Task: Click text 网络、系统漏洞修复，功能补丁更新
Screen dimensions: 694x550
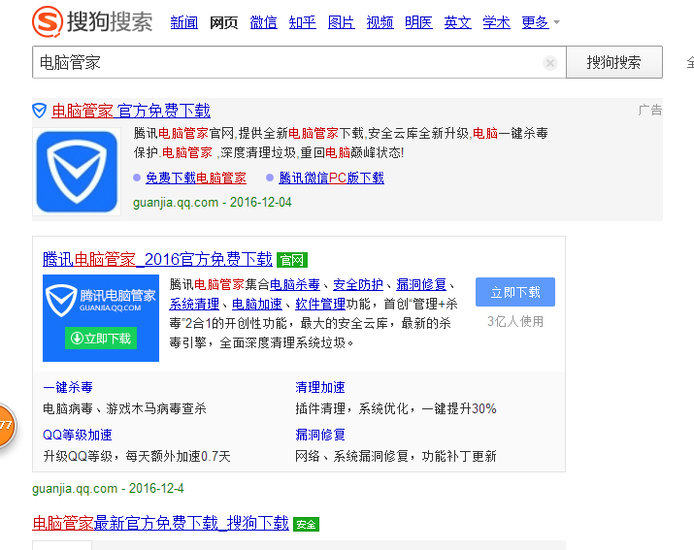Action: (396, 456)
